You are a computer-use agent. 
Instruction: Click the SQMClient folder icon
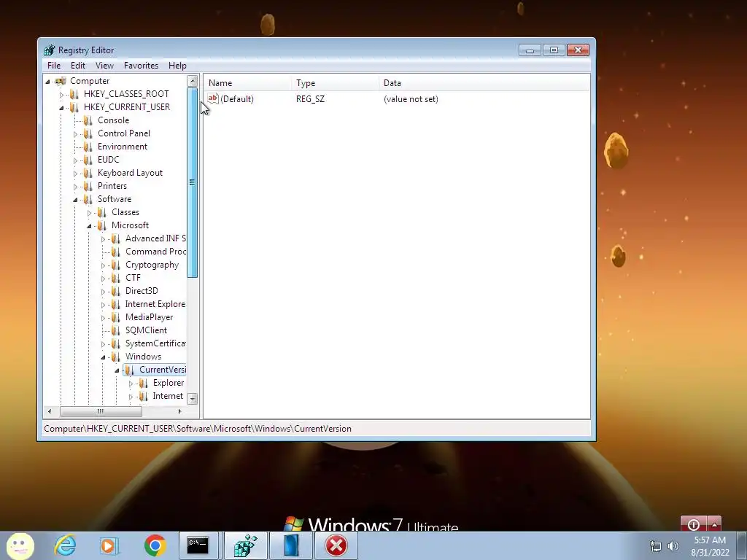pyautogui.click(x=116, y=330)
